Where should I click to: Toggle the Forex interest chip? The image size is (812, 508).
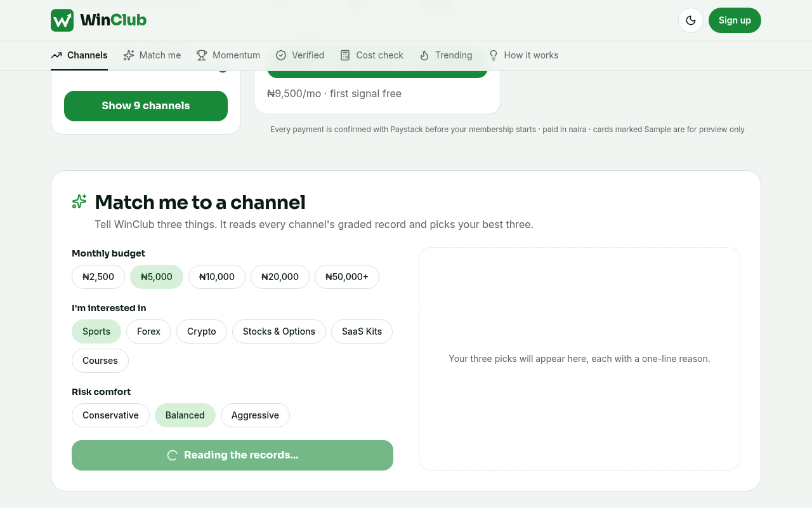pos(148,331)
